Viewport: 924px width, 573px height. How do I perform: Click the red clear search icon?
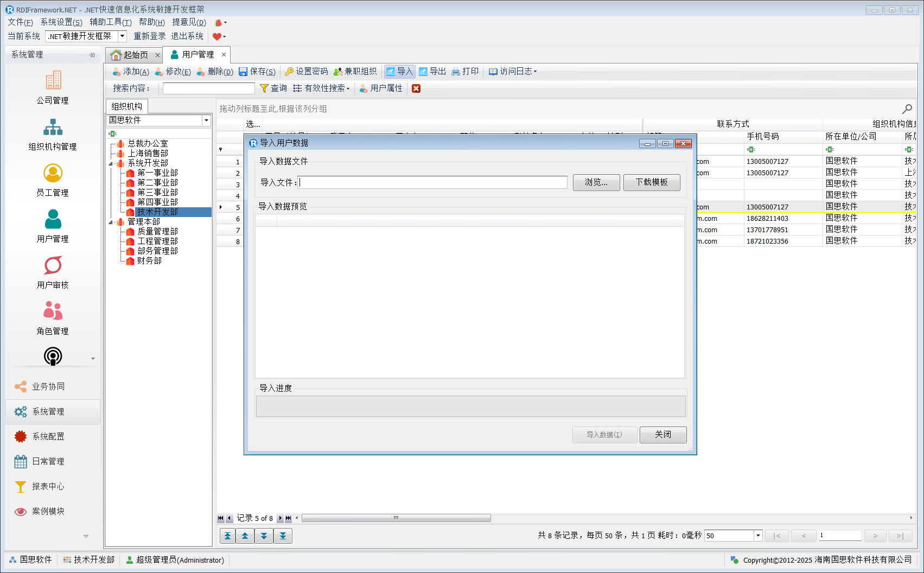[x=416, y=88]
